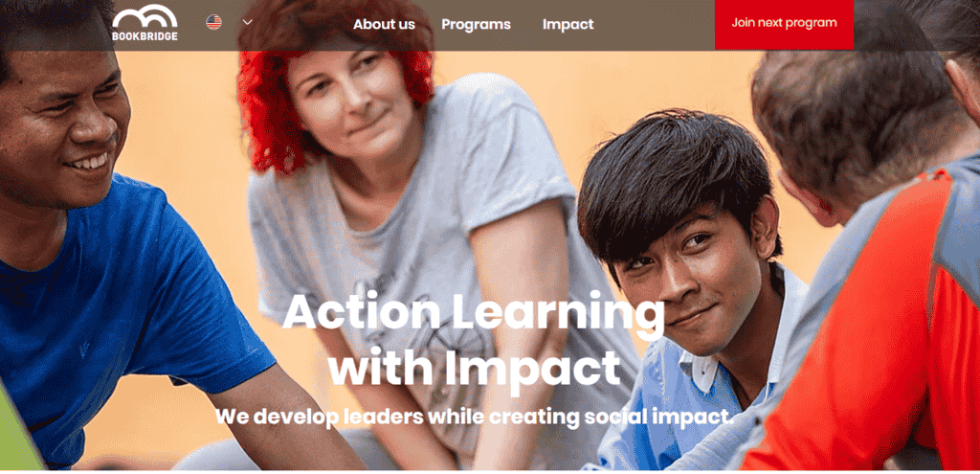
Task: Select the tagline about developing leaders
Action: point(474,417)
